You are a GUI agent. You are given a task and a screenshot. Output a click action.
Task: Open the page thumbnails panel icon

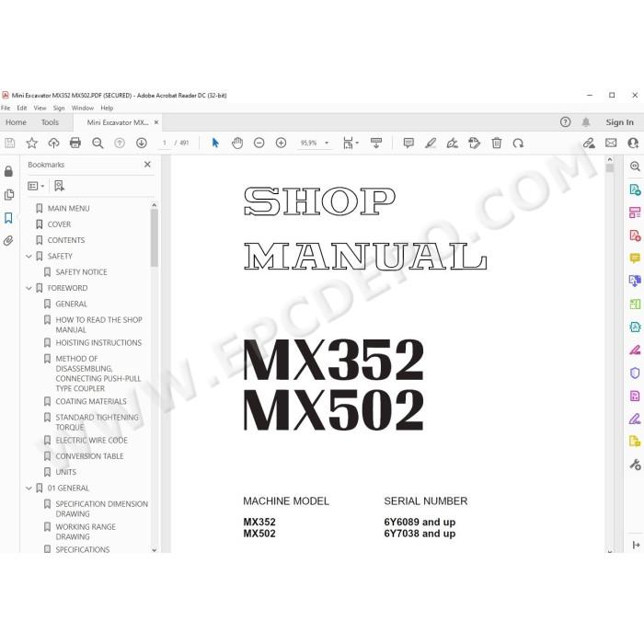click(9, 195)
